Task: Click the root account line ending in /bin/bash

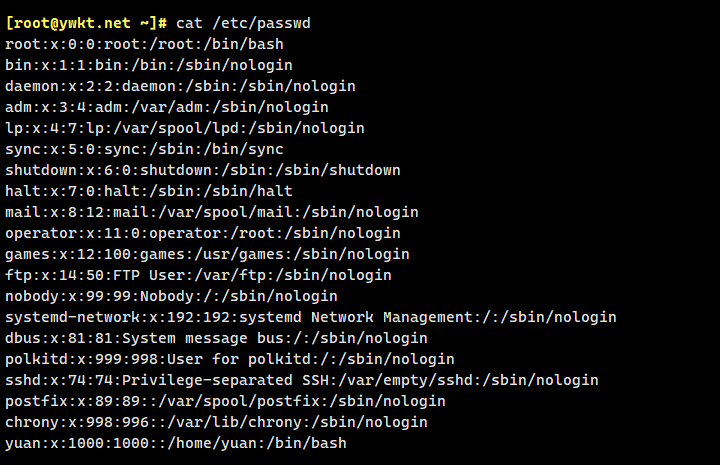Action: pos(131,44)
